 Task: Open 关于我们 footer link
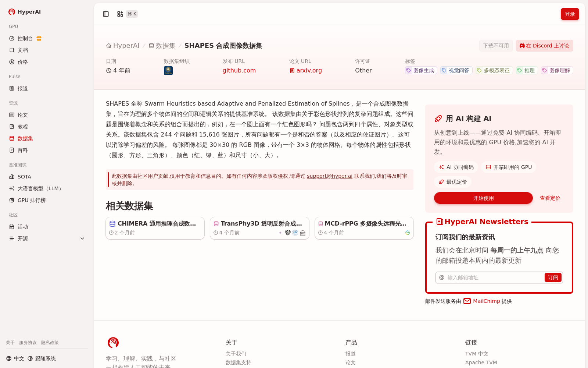pos(236,354)
